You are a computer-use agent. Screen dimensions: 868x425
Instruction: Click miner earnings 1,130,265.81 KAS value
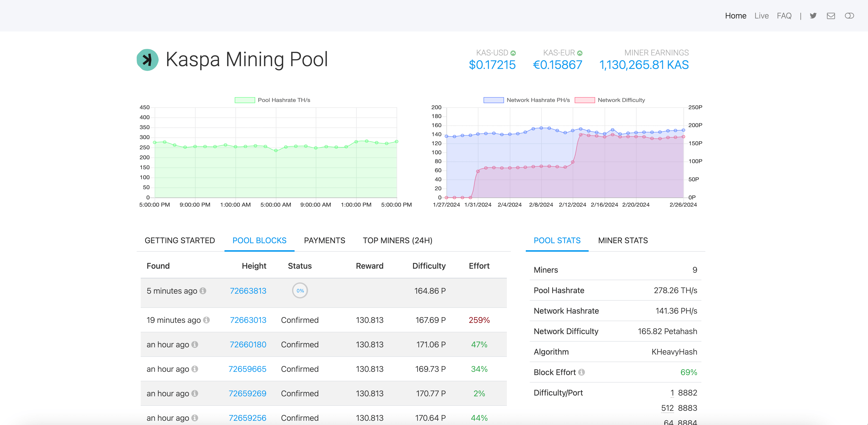point(644,65)
